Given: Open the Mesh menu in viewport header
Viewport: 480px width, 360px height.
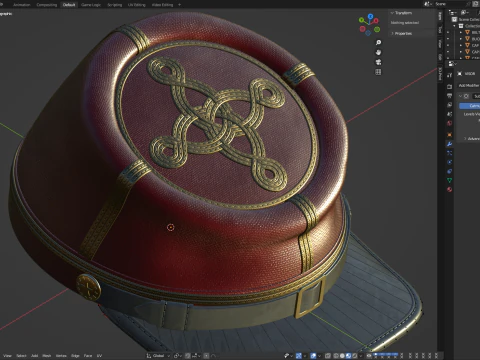Looking at the screenshot, I should pyautogui.click(x=47, y=356).
